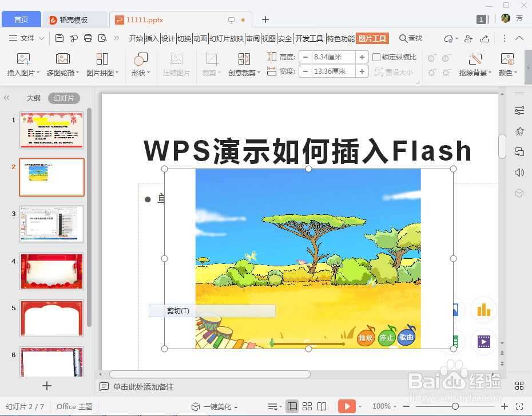Click the orange bar chart floating icon
This screenshot has height=416, width=532.
point(484,310)
